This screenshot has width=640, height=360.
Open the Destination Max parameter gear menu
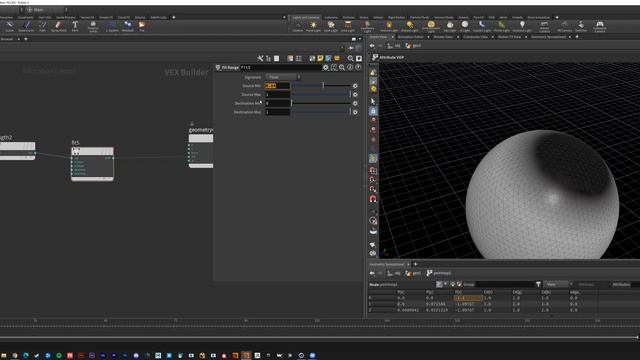(355, 112)
